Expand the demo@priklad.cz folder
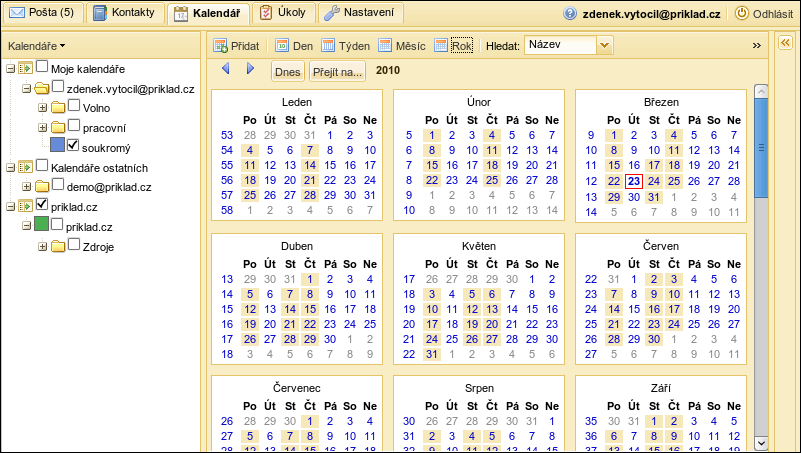Image resolution: width=801 pixels, height=453 pixels. (x=27, y=187)
